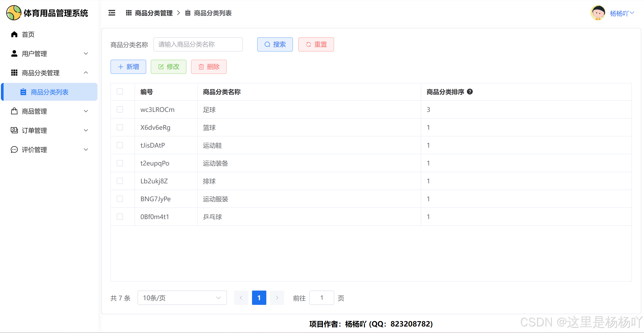Check the row tJisDAtP 运动鞋
This screenshot has width=644, height=333.
click(x=120, y=145)
